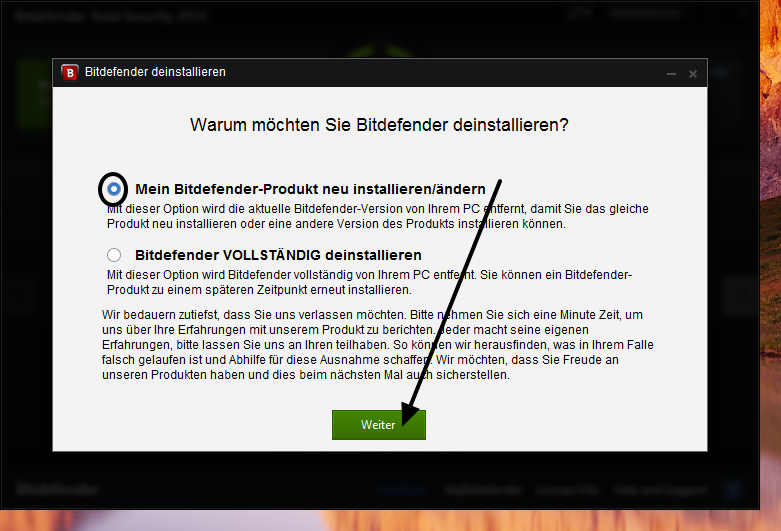Click the Bitdefender logo in dialog title bar
This screenshot has height=531, width=781.
pyautogui.click(x=70, y=73)
